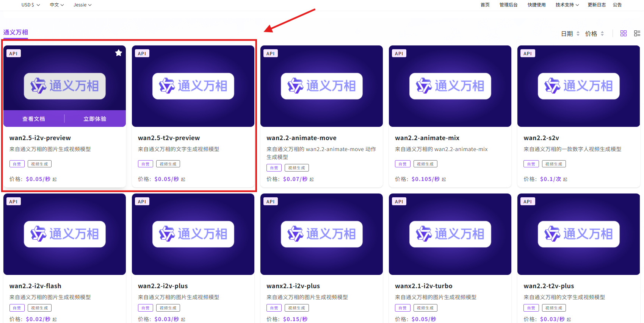This screenshot has width=644, height=323.
Task: Open wan2.5-t2v-preview model title
Action: click(169, 138)
